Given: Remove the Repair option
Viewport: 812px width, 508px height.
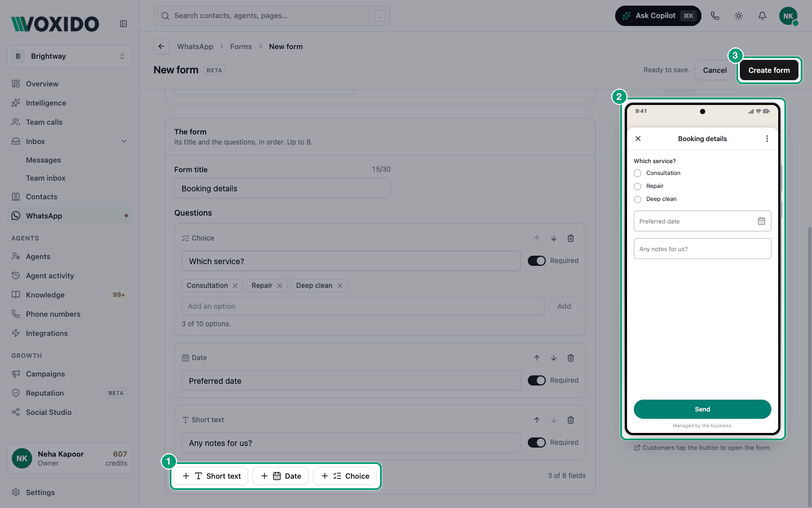Looking at the screenshot, I should [x=280, y=286].
